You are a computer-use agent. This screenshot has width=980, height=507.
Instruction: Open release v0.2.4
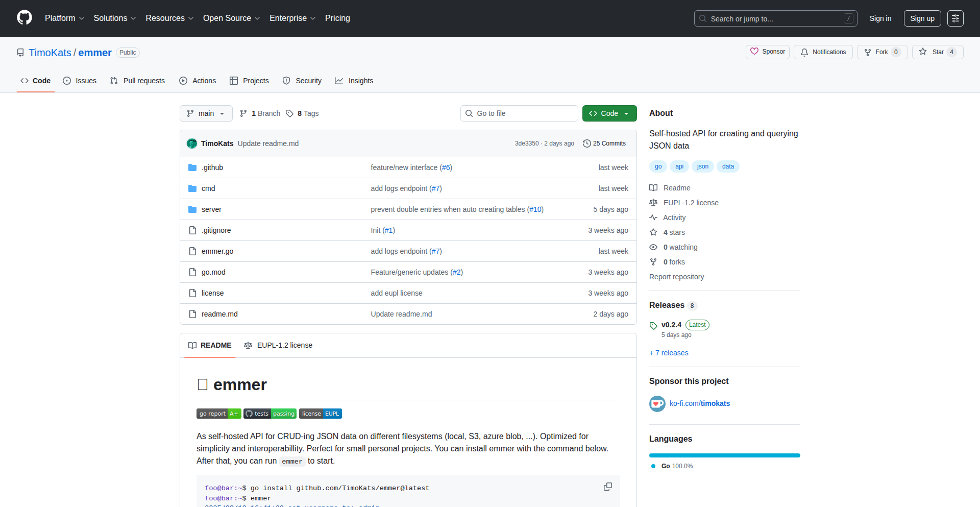[x=671, y=325]
